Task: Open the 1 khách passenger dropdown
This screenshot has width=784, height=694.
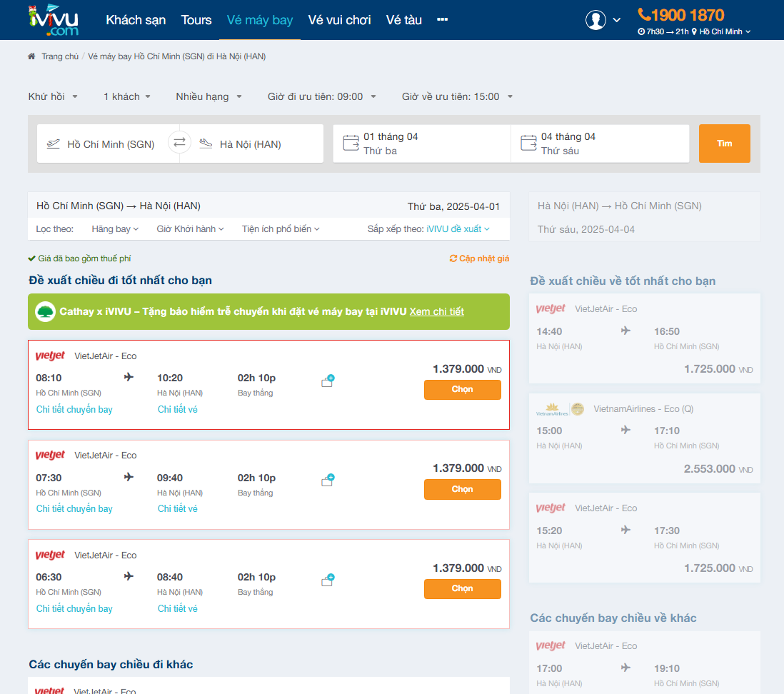Action: (x=127, y=96)
